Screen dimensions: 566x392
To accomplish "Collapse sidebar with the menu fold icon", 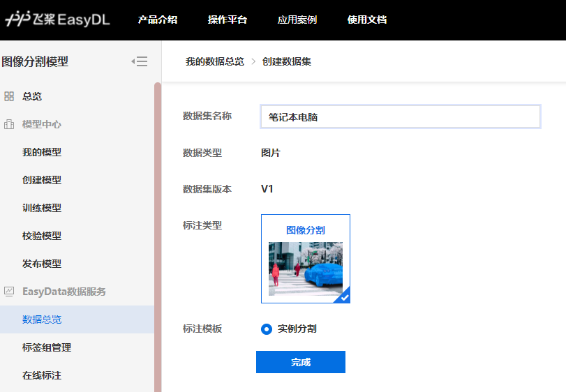I will tap(140, 61).
